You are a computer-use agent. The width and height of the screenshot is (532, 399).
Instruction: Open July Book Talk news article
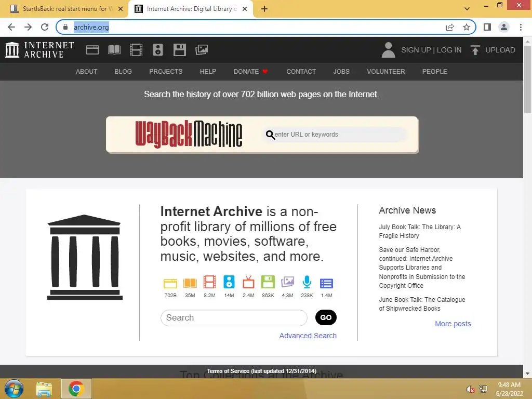(420, 231)
